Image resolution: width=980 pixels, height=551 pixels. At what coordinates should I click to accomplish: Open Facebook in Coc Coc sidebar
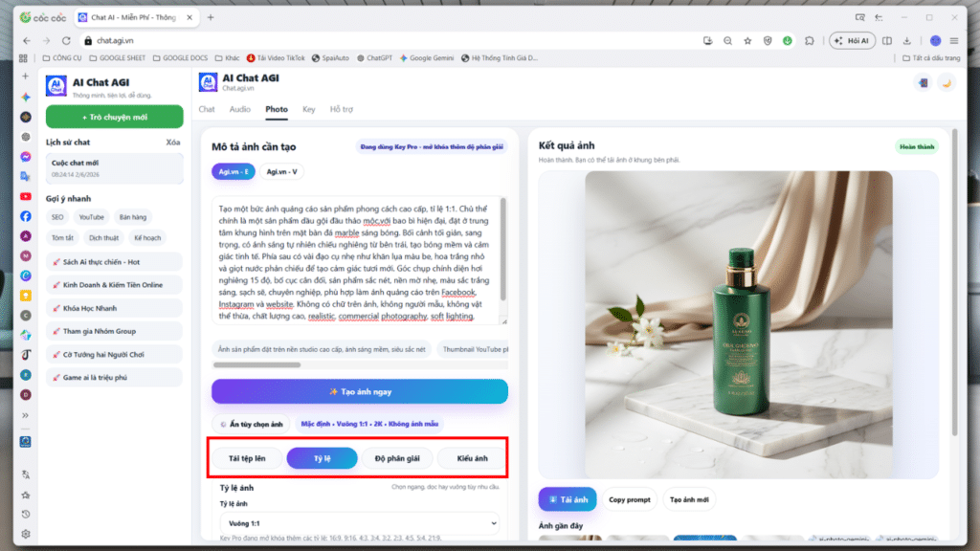(26, 216)
